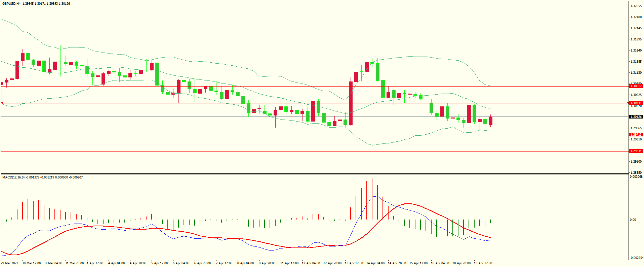Viewport: 644px width, 267px height.
Task: Click the red 1.29713 price tag
Action: point(636,135)
